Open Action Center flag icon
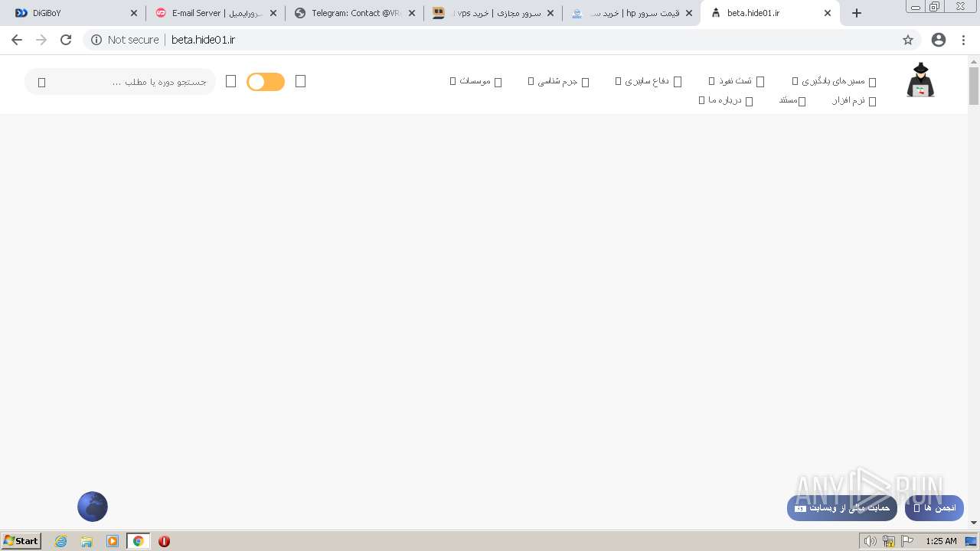The image size is (980, 551). [x=907, y=541]
